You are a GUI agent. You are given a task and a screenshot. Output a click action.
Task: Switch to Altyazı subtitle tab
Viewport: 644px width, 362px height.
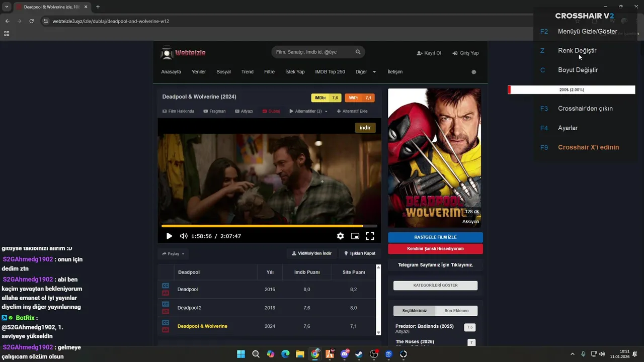click(244, 111)
